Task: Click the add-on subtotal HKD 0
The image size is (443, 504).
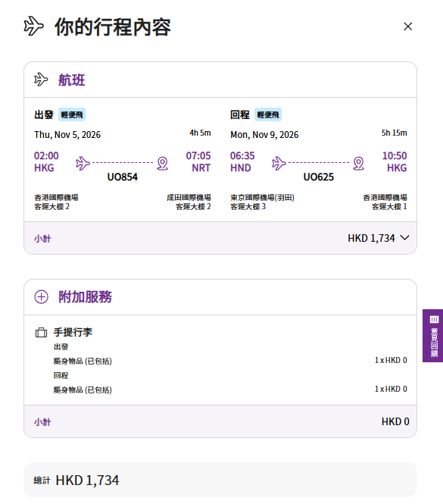Action: pos(395,421)
